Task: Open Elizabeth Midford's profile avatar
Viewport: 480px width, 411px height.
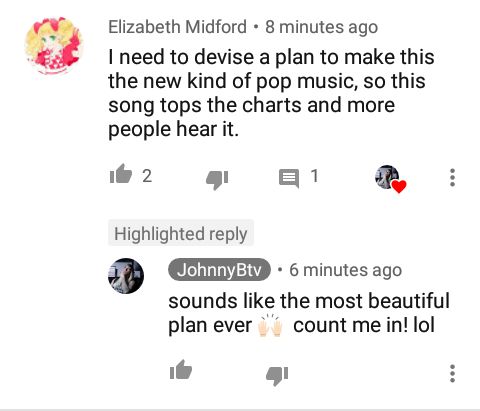Action: [53, 46]
